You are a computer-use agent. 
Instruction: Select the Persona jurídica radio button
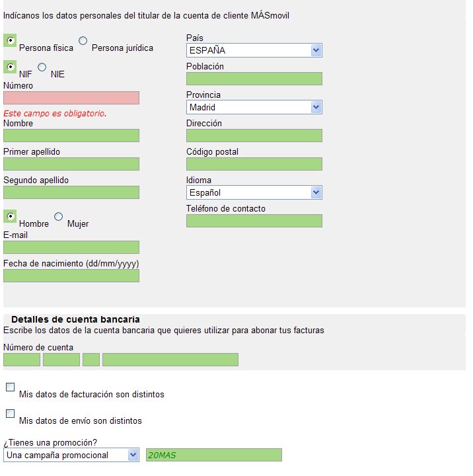click(x=83, y=41)
